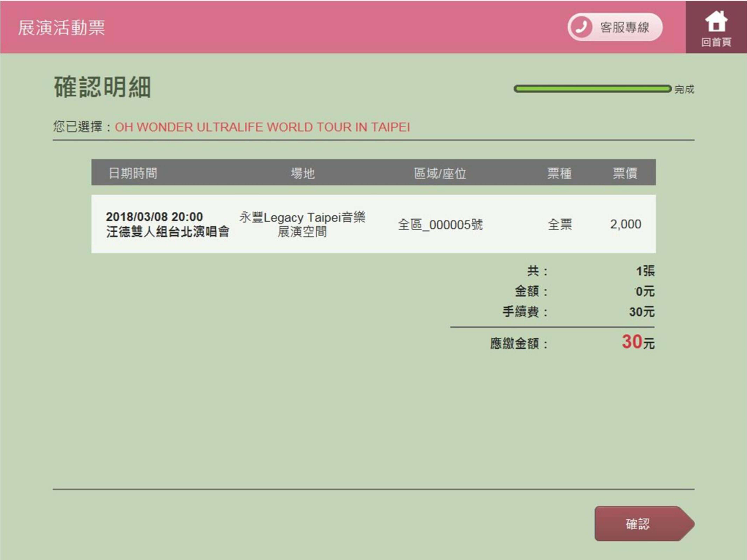This screenshot has height=560, width=747.
Task: Tap the phone icon for customer service
Action: [581, 27]
